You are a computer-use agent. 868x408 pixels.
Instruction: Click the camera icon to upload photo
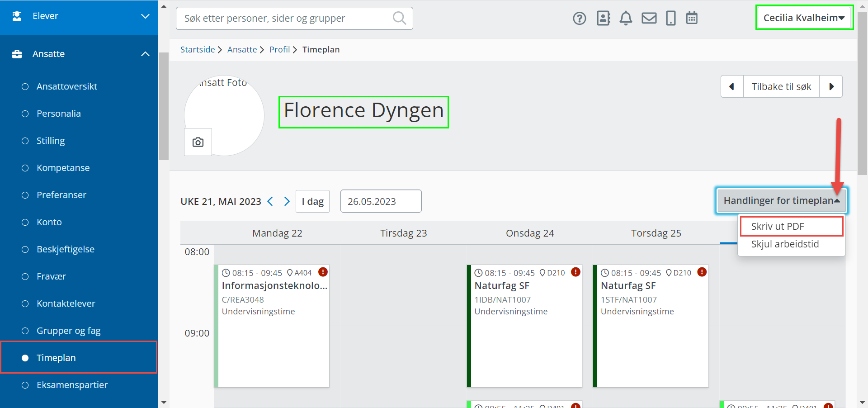[x=198, y=142]
